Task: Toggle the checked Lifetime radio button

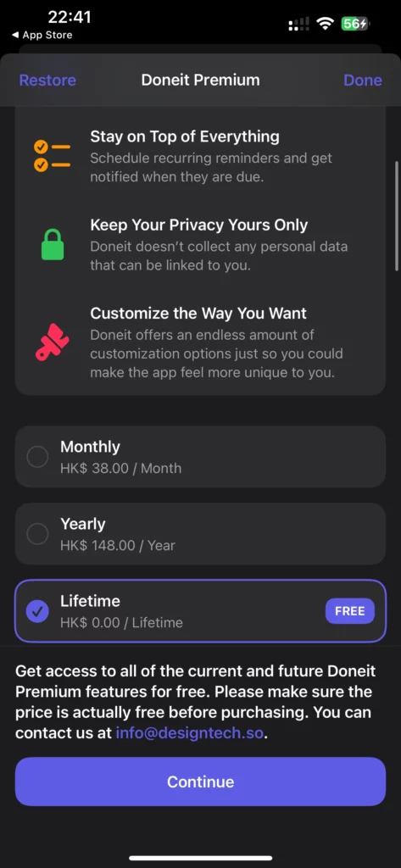Action: tap(37, 611)
